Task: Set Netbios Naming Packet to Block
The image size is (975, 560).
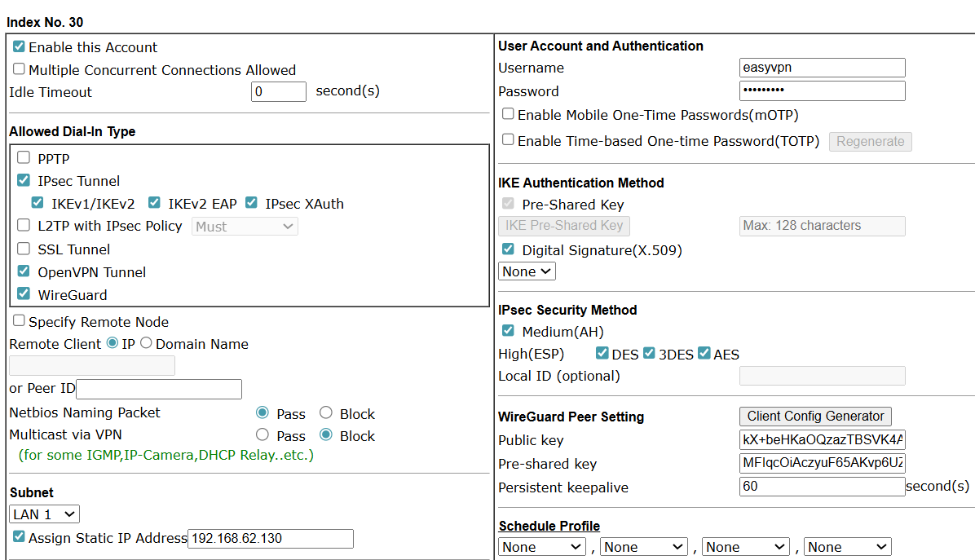Action: point(326,413)
